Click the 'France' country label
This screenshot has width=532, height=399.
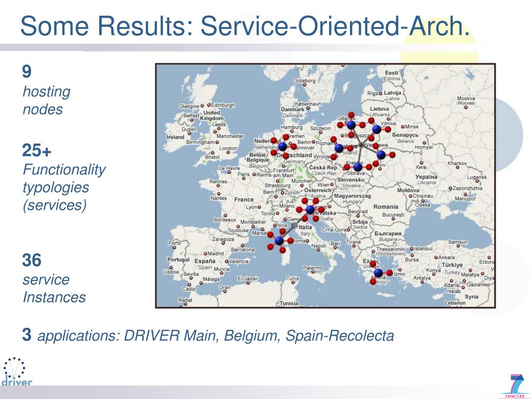pos(244,199)
